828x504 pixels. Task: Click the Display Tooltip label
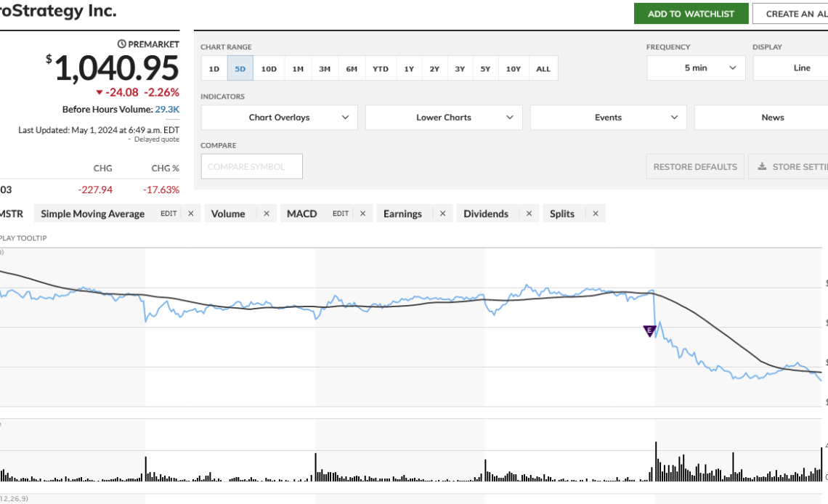pyautogui.click(x=23, y=238)
